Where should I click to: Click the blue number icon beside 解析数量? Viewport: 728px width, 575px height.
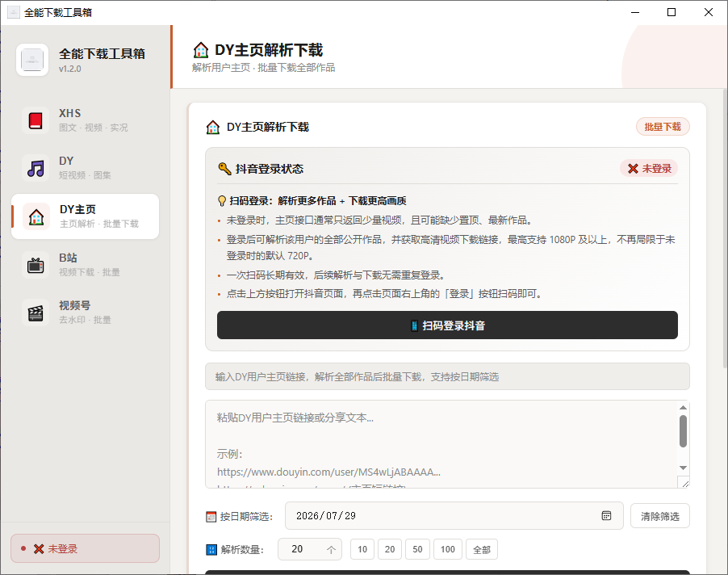pos(211,550)
